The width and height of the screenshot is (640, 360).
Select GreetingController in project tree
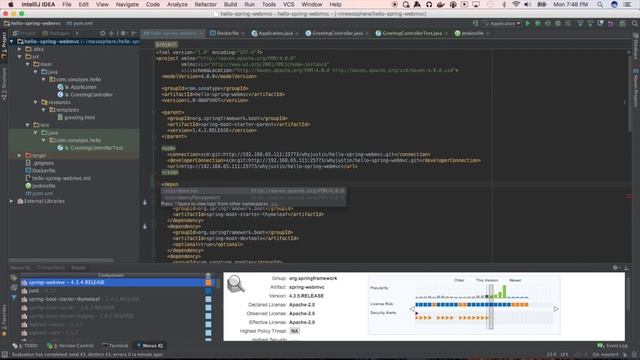coord(91,95)
